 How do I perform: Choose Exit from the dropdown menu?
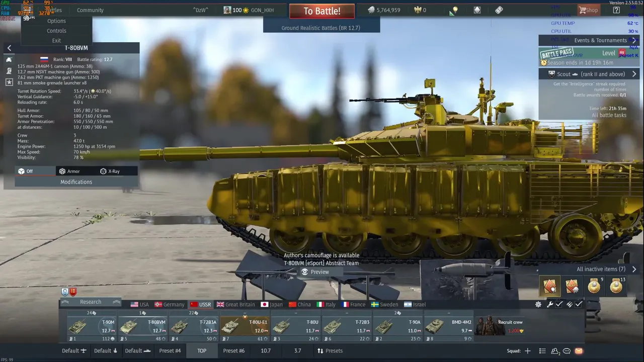[x=56, y=41]
